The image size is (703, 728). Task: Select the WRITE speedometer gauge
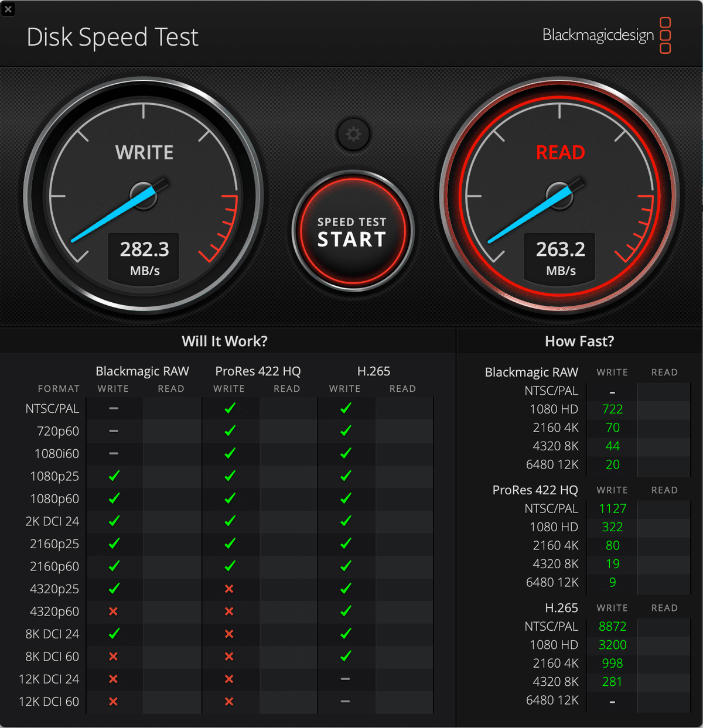tap(144, 196)
